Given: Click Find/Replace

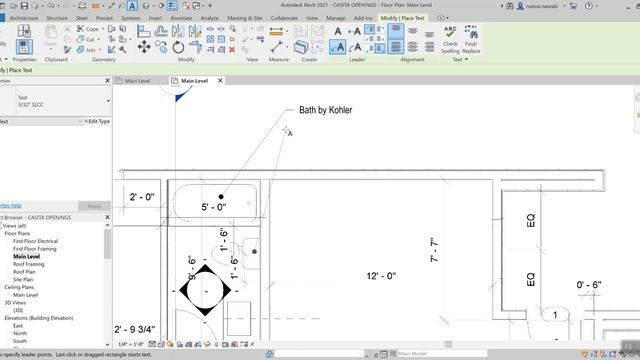Looking at the screenshot, I should click(471, 40).
